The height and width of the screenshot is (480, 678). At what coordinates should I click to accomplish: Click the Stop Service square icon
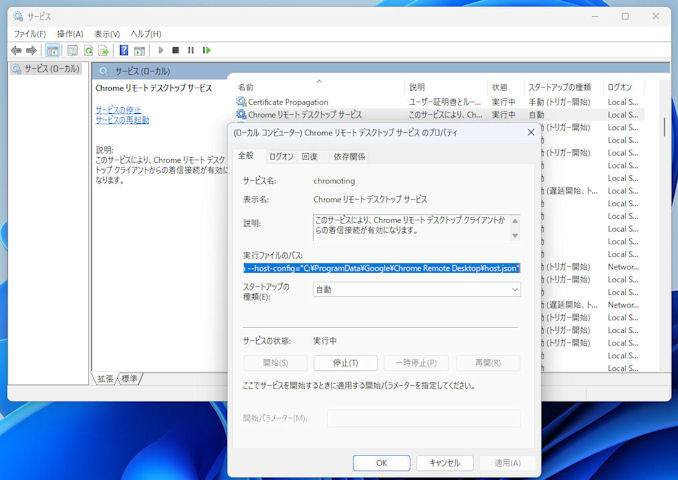[176, 51]
